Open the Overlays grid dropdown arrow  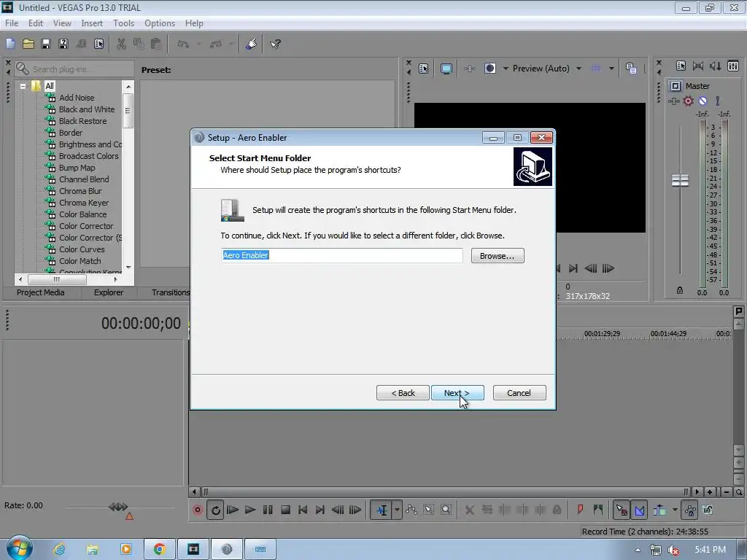tap(611, 69)
